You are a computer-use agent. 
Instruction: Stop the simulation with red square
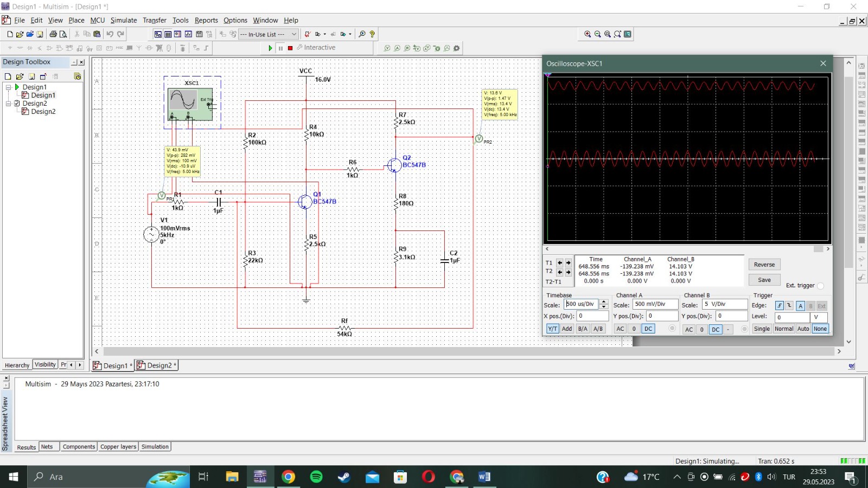(290, 48)
